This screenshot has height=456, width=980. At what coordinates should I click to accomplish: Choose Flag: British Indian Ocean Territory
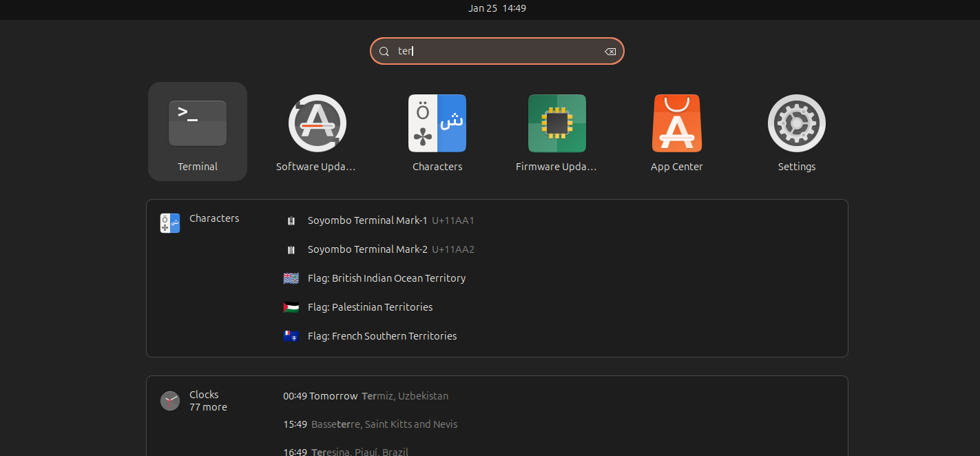click(x=386, y=278)
